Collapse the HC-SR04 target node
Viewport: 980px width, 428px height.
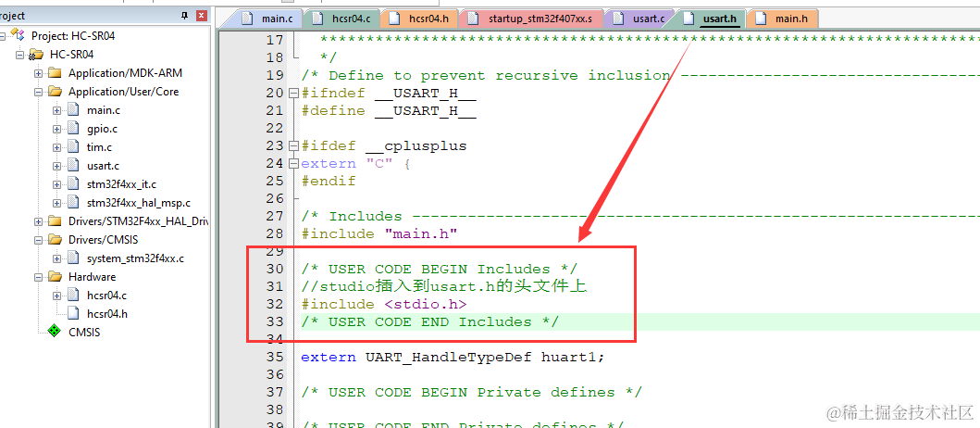(x=20, y=55)
